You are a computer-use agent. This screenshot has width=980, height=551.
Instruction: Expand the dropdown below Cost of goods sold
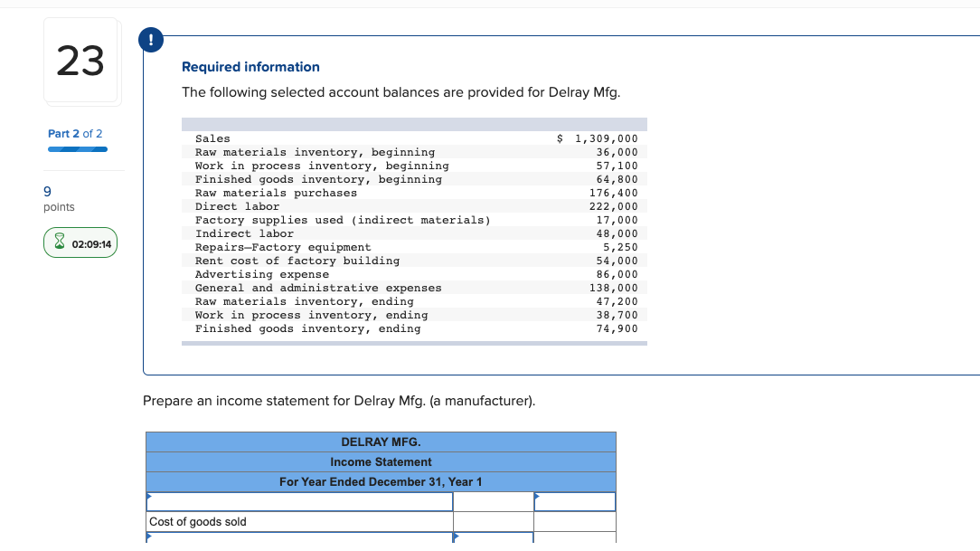click(299, 538)
